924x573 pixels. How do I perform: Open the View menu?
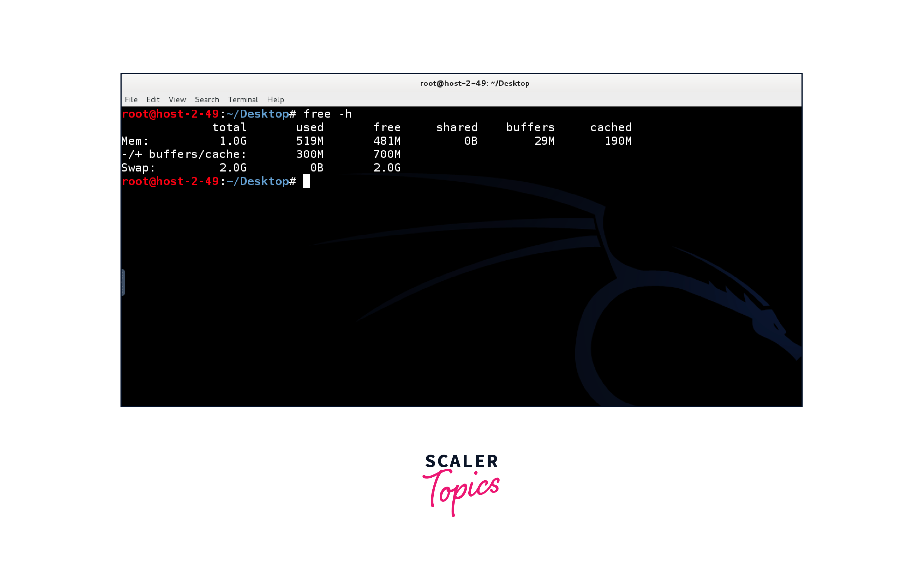point(178,99)
